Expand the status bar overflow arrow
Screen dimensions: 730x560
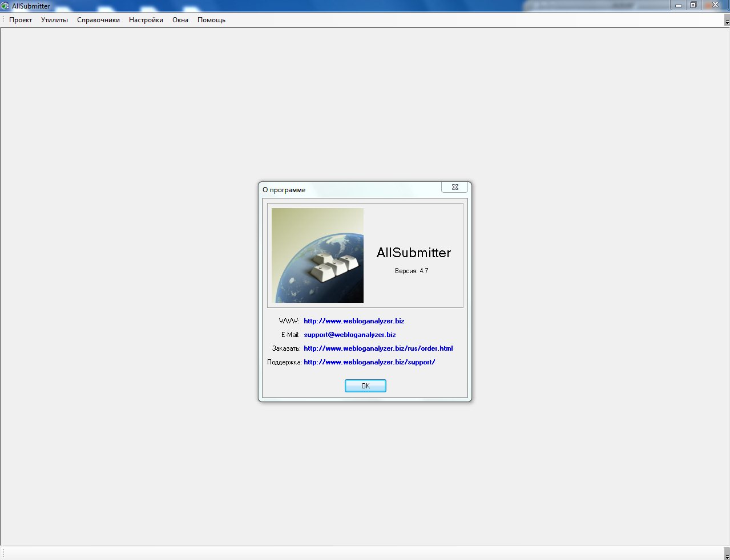click(x=727, y=554)
